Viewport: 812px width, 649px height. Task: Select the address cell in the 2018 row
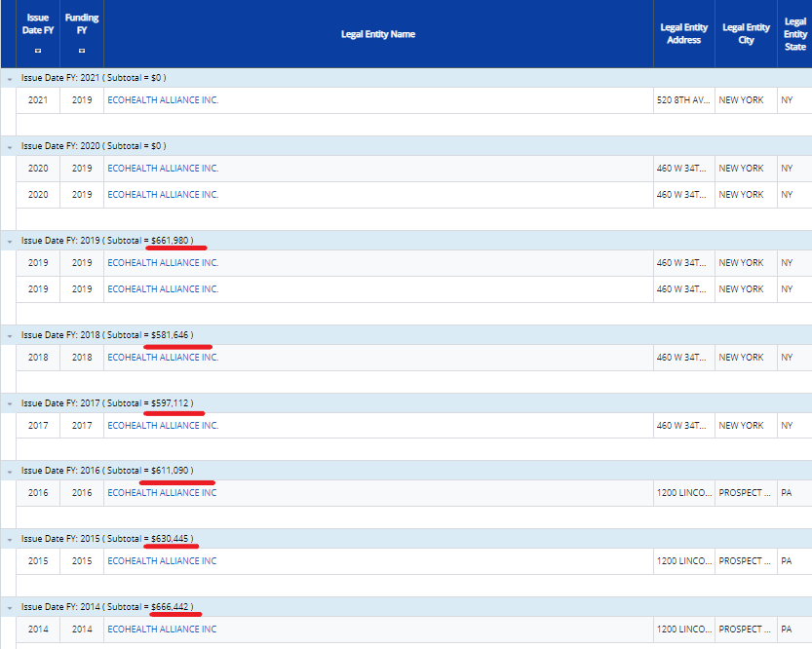click(684, 357)
